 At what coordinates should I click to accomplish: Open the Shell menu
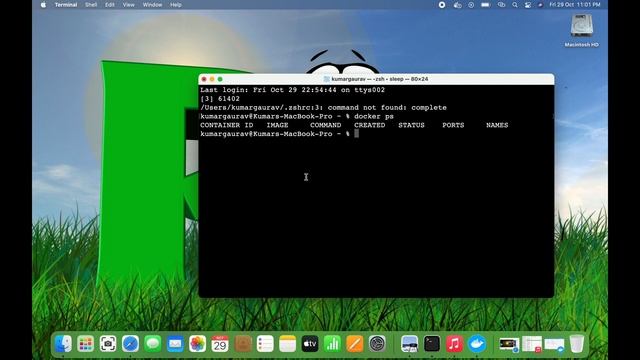[x=91, y=5]
